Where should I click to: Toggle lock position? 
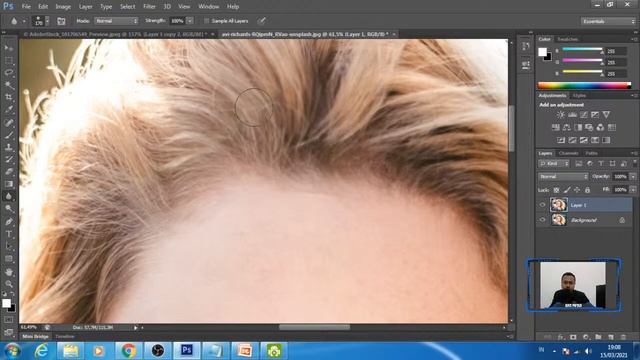[x=577, y=190]
